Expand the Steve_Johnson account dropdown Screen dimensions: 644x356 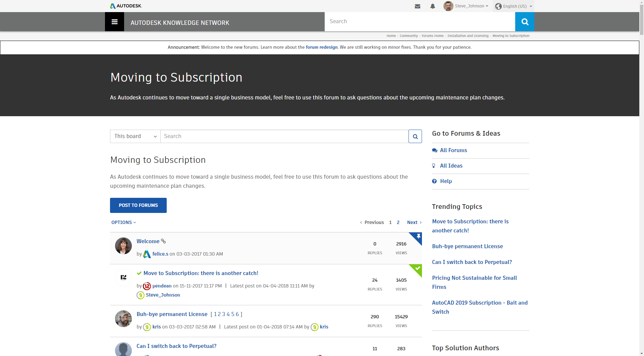[472, 6]
